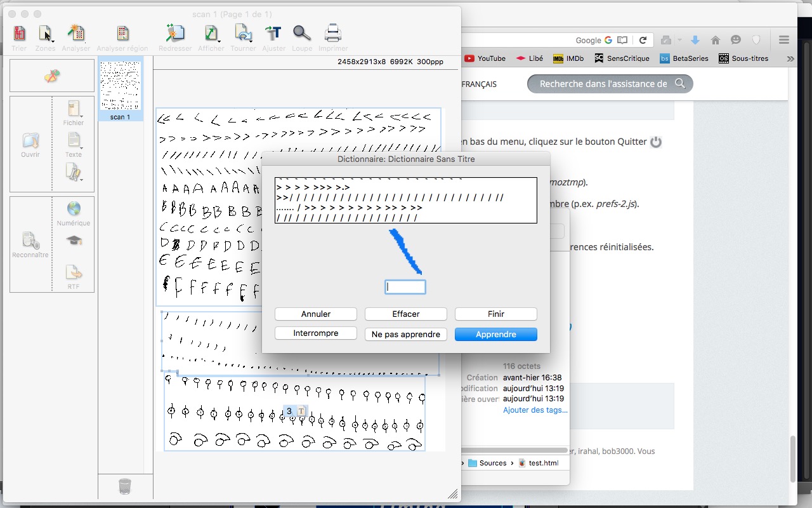Click the character input field in dialog

tap(405, 287)
